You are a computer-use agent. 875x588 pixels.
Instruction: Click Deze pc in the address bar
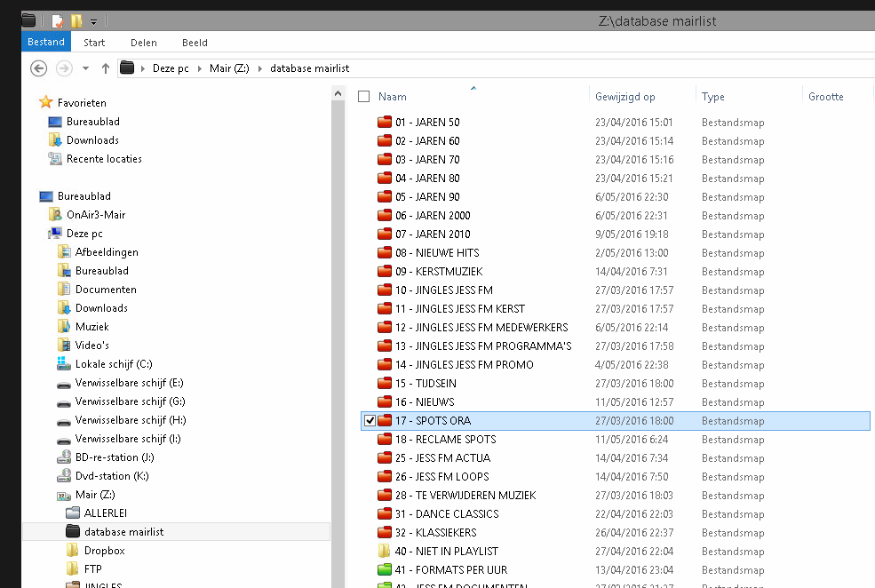(x=171, y=68)
